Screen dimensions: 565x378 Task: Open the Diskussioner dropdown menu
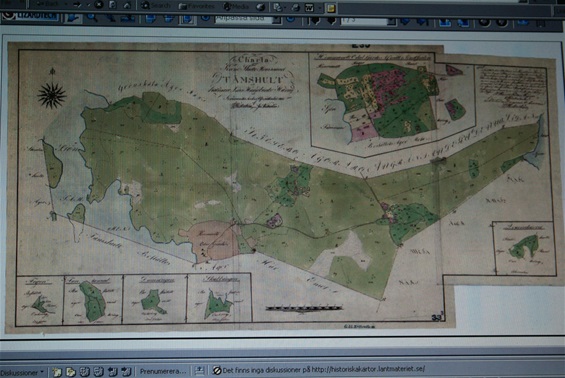[x=22, y=372]
